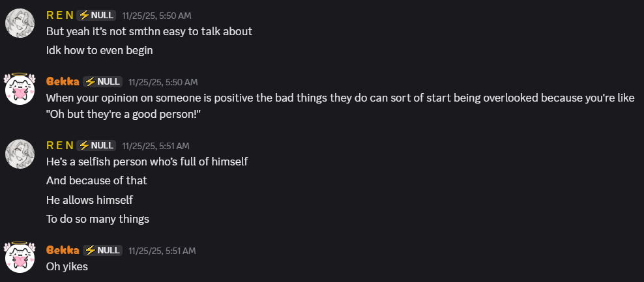Screen dimensions: 644x282
Task: Select the message "Idk how to even begin"
Action: [x=99, y=51]
